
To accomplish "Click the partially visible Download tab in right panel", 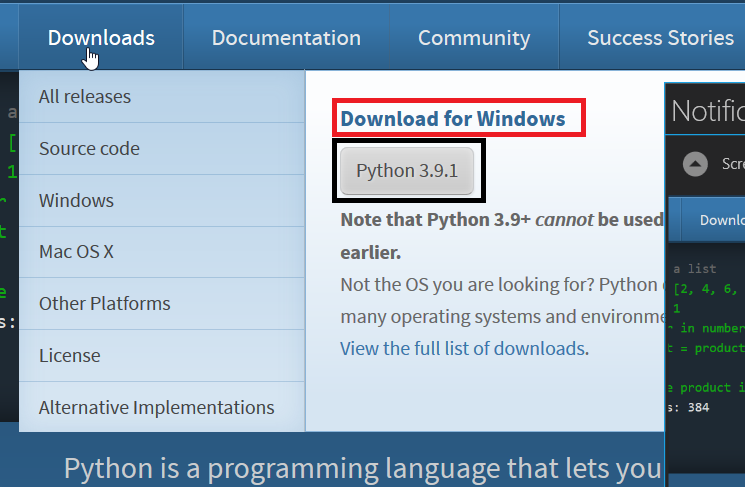I will (714, 220).
